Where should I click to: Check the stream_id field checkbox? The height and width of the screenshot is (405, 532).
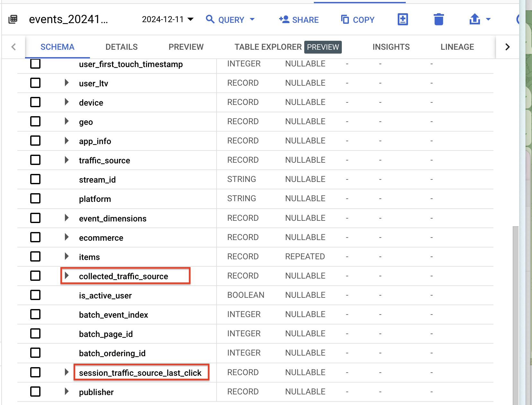[35, 179]
